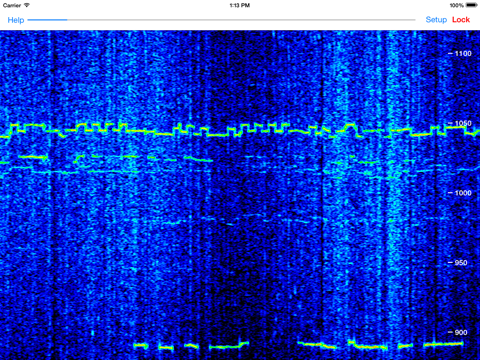480x360 pixels.
Task: Click the Wi-Fi icon in the status bar
Action: [27, 5]
